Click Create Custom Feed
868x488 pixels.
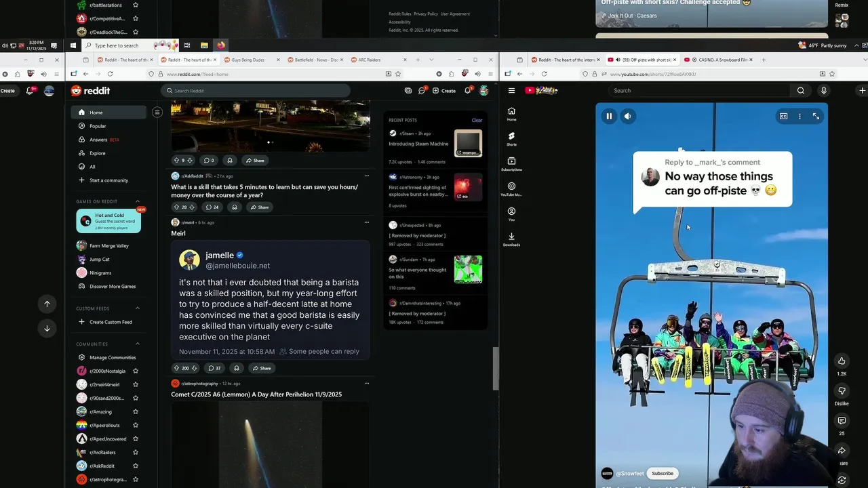pos(108,322)
